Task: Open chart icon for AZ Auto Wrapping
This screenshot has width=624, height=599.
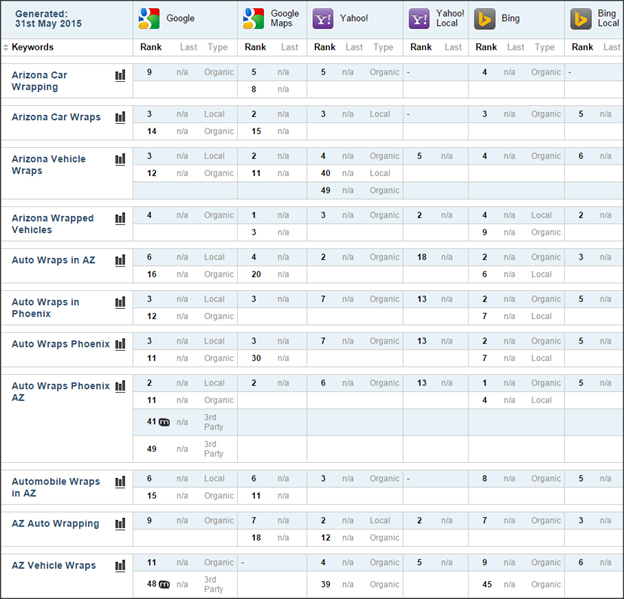Action: (121, 524)
